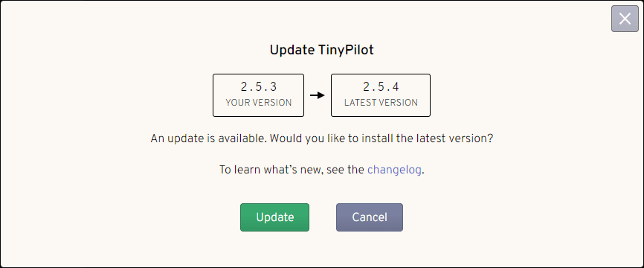This screenshot has height=268, width=644.
Task: Click the word Update in the dialog heading
Action: click(292, 50)
